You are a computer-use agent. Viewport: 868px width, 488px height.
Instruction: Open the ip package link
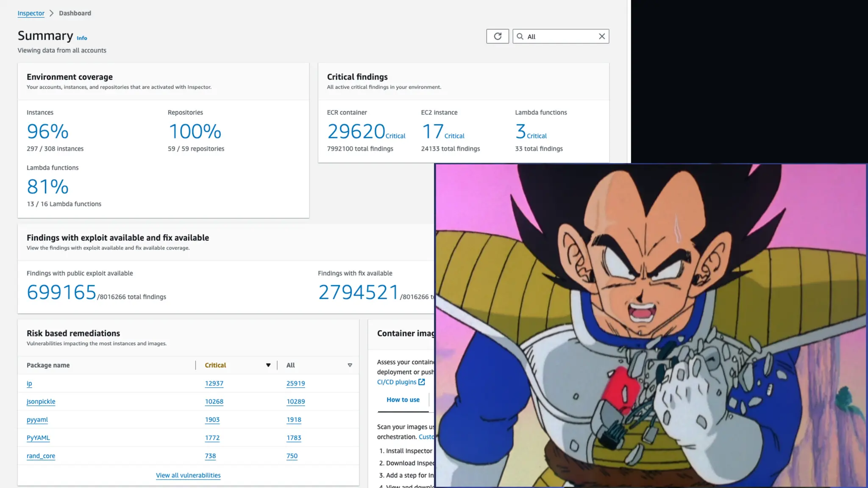[x=29, y=383]
